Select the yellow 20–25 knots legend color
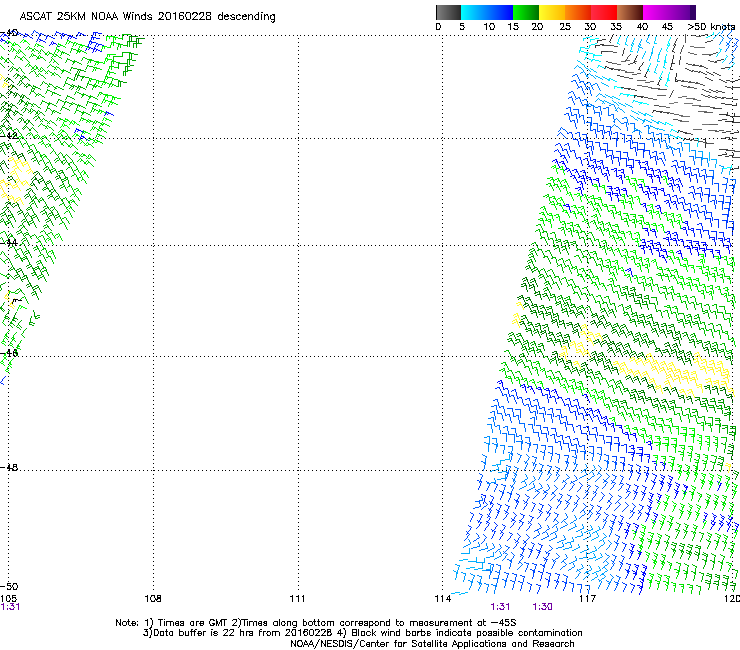This screenshot has width=740, height=650. click(x=552, y=12)
